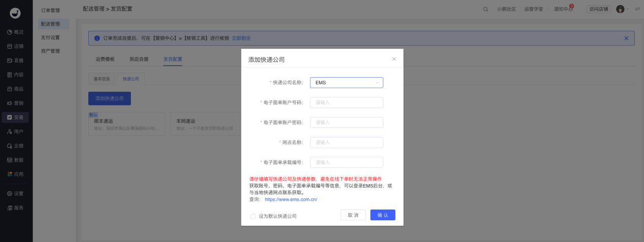Close the 添加快递公司 dialog with X
This screenshot has height=242, width=644.
click(x=394, y=59)
